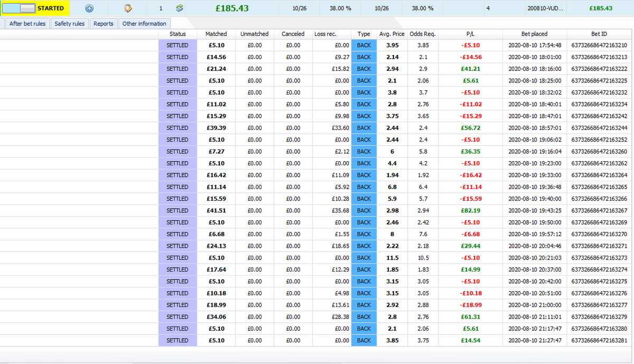Select Loss rec. value £1.55
634x364 pixels.
[x=342, y=234]
